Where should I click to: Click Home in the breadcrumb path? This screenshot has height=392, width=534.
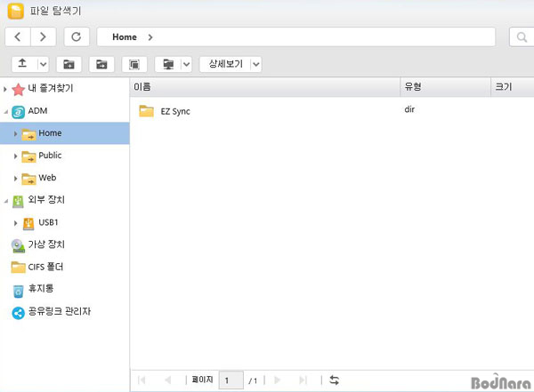pos(125,36)
